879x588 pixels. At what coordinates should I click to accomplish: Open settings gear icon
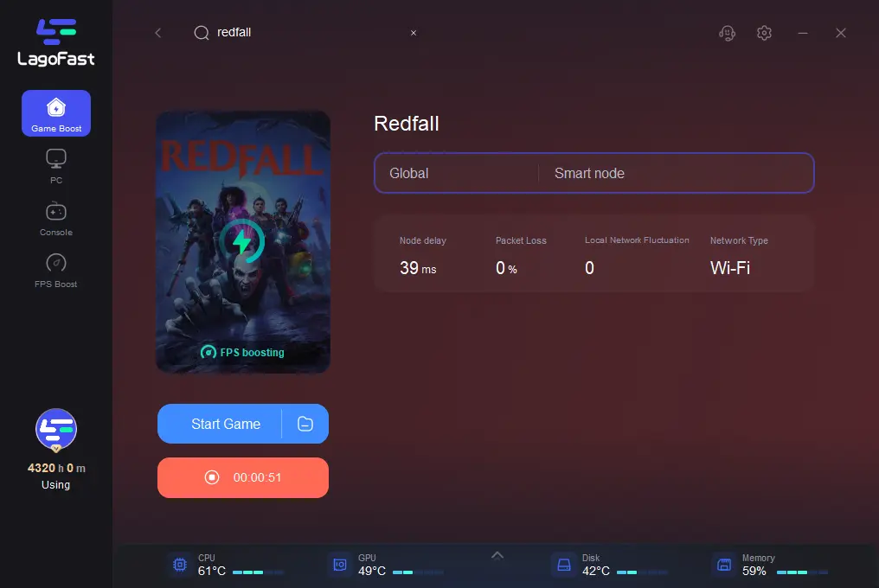click(x=764, y=33)
